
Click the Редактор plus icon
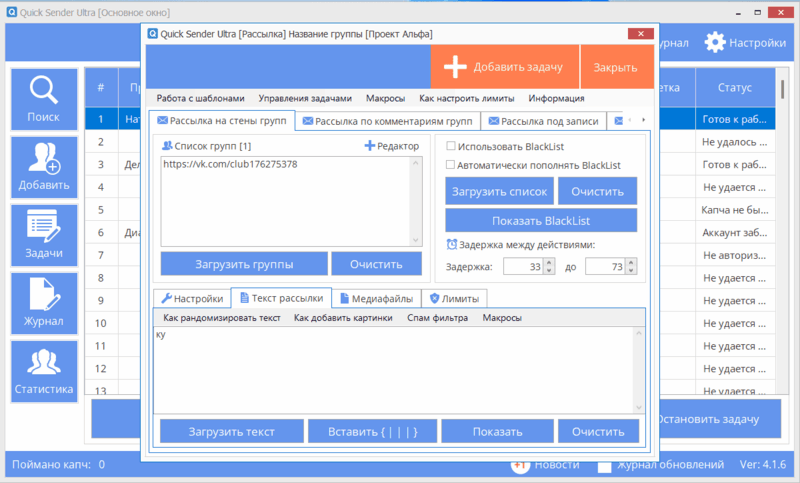coord(369,146)
